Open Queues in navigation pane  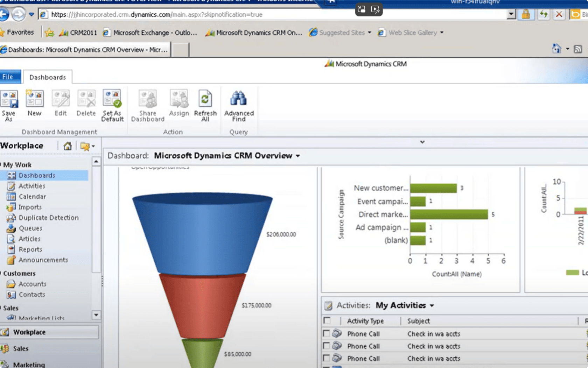coord(30,228)
